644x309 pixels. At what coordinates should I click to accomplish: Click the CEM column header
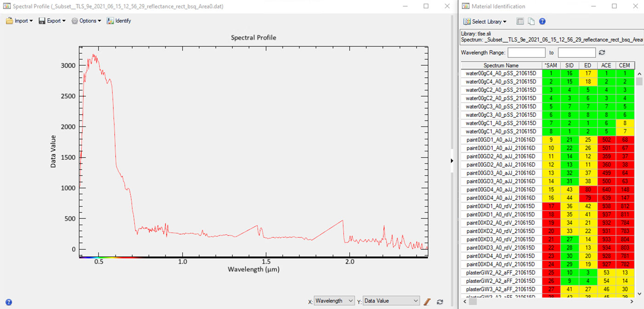point(624,65)
